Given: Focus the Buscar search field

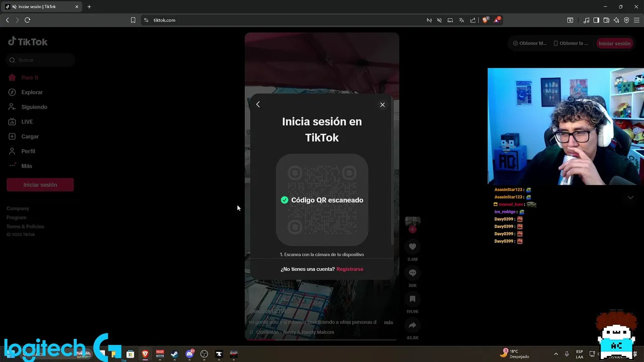Looking at the screenshot, I should point(41,60).
